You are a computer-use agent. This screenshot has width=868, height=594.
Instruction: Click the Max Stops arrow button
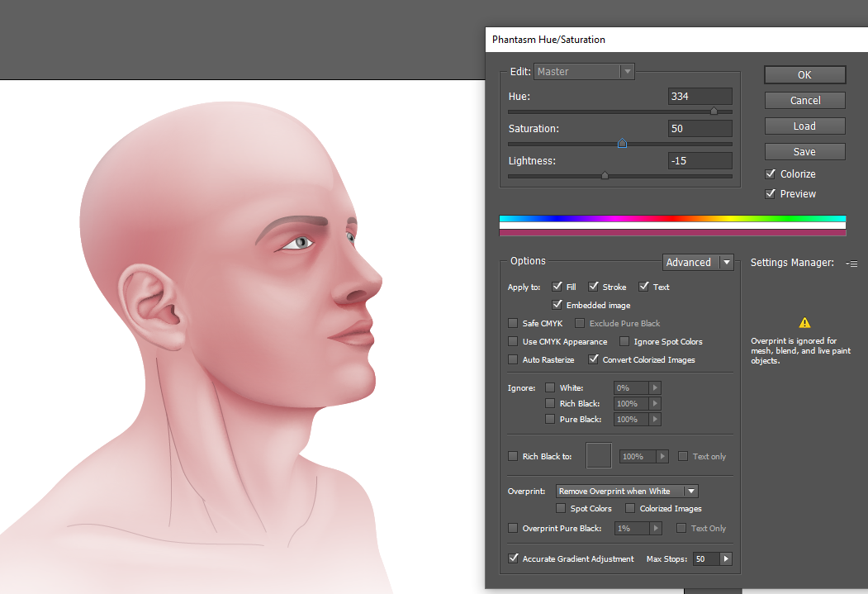point(726,559)
